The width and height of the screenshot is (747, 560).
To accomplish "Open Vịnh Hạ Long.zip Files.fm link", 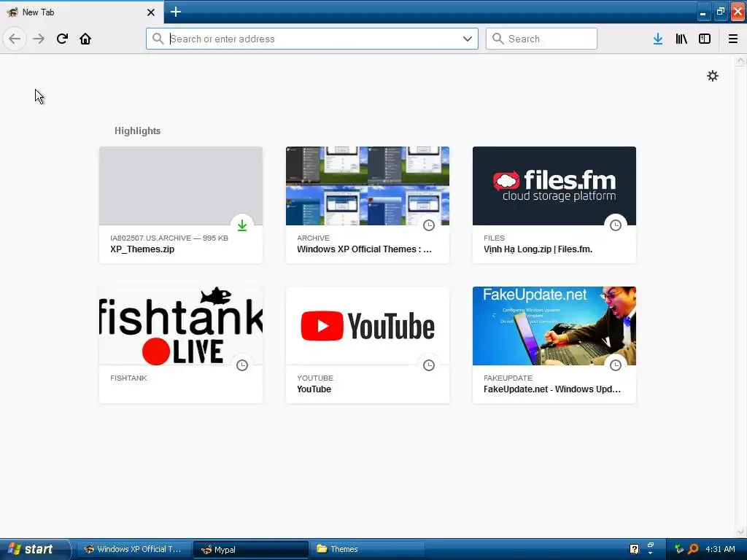I will coord(538,249).
